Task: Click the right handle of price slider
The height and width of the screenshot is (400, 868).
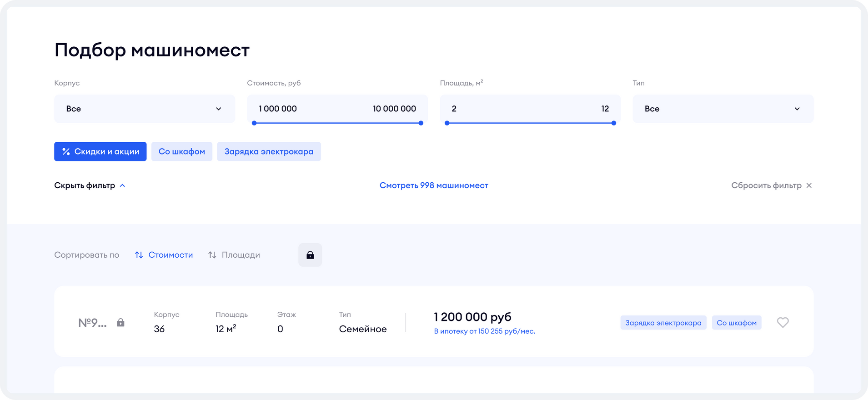Action: pos(421,123)
